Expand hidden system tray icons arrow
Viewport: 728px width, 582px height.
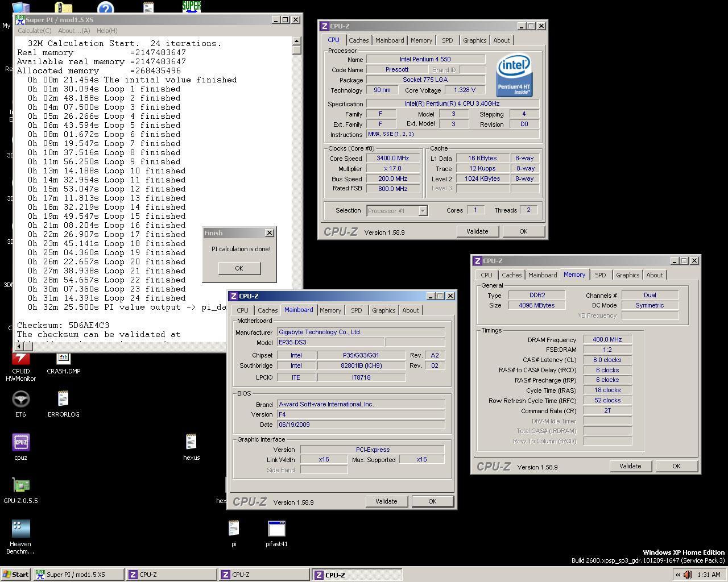(x=677, y=575)
